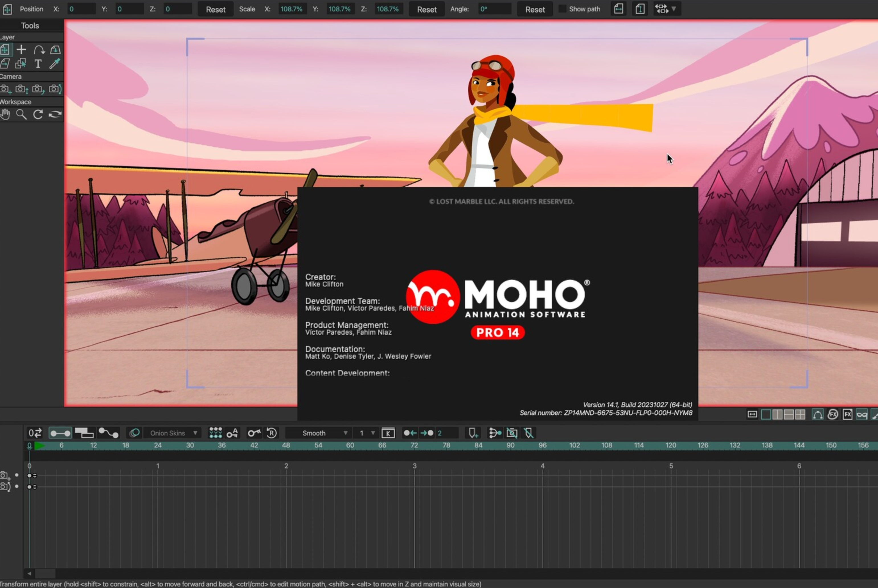This screenshot has height=588, width=878.
Task: Jump to the previous keyframe
Action: (x=410, y=433)
